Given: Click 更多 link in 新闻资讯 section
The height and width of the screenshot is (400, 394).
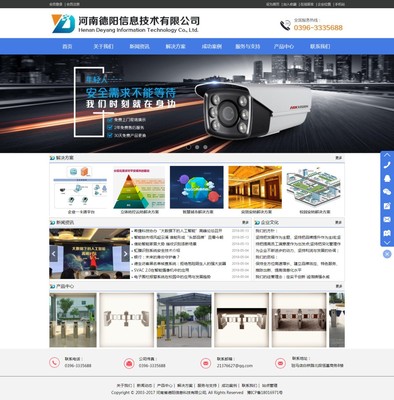Looking at the screenshot, I should point(245,222).
